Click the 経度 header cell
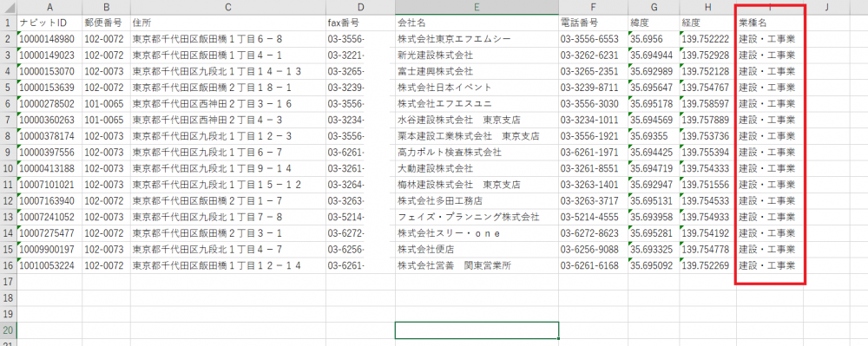The width and height of the screenshot is (868, 346). click(708, 23)
